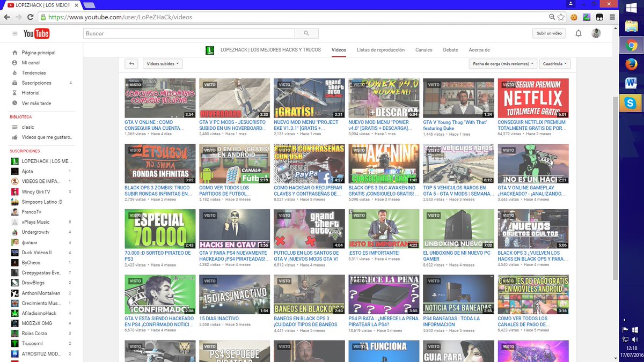Open Windy GirkTV subscription avatar
The width and height of the screenshot is (644, 362).
[14, 191]
